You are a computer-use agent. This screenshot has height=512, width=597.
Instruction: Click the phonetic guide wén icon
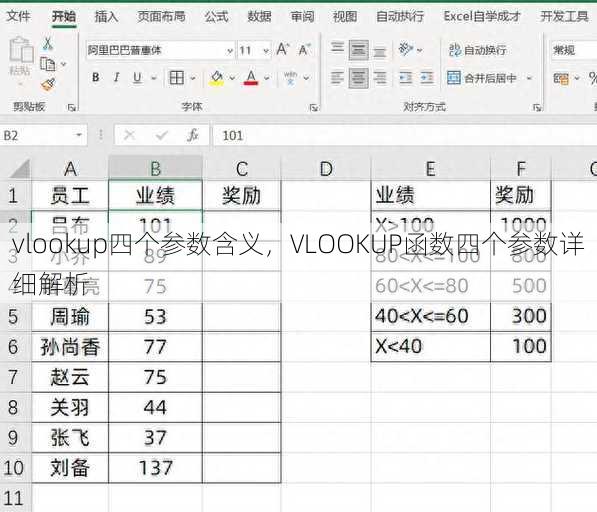[x=291, y=78]
